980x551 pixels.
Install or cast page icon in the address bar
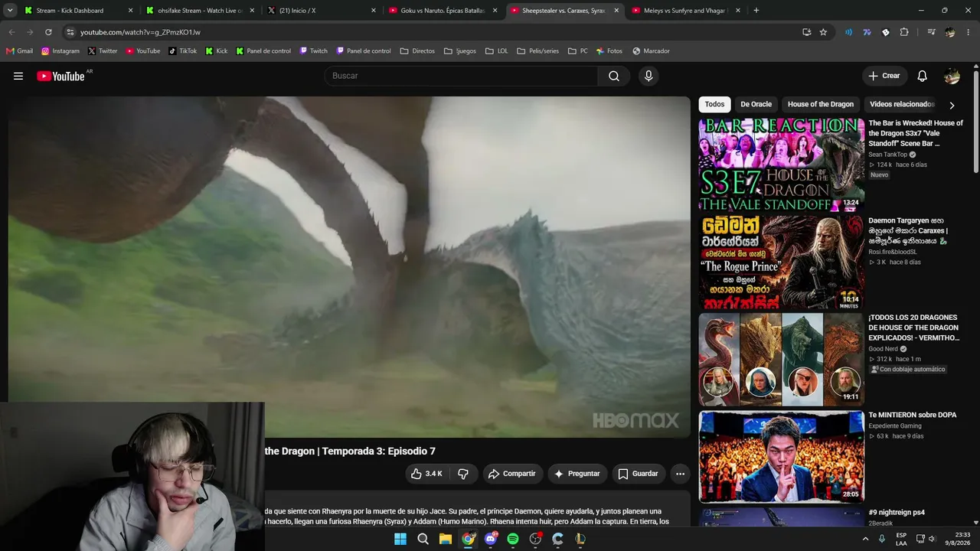click(x=806, y=32)
